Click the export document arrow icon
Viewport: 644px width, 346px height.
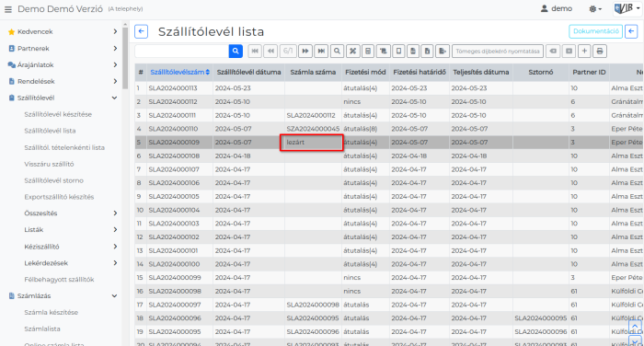click(443, 51)
